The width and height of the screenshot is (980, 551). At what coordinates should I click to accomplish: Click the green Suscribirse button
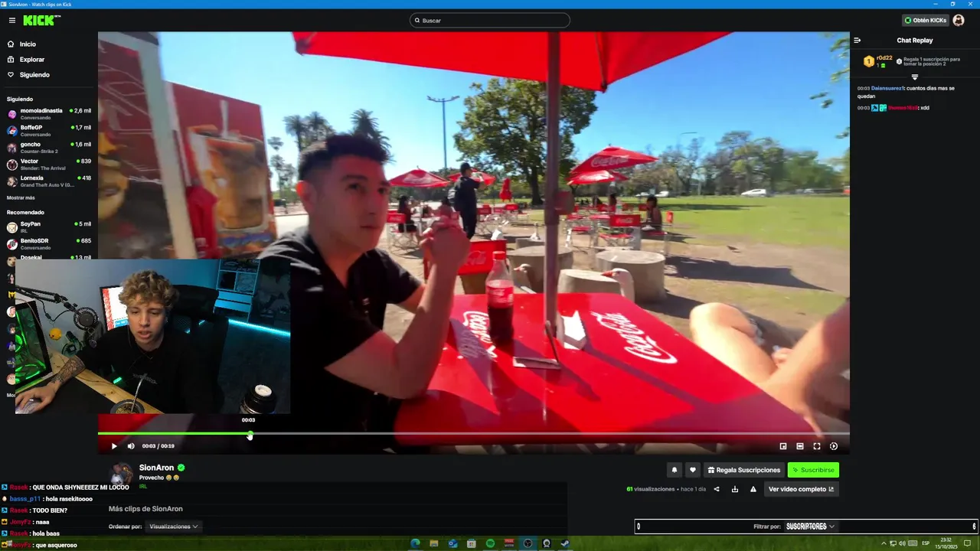813,470
